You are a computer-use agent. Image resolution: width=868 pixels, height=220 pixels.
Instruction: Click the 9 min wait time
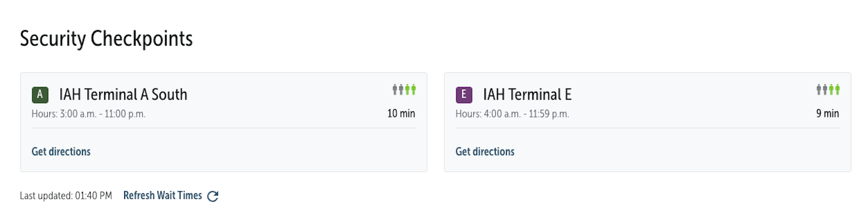tap(827, 114)
